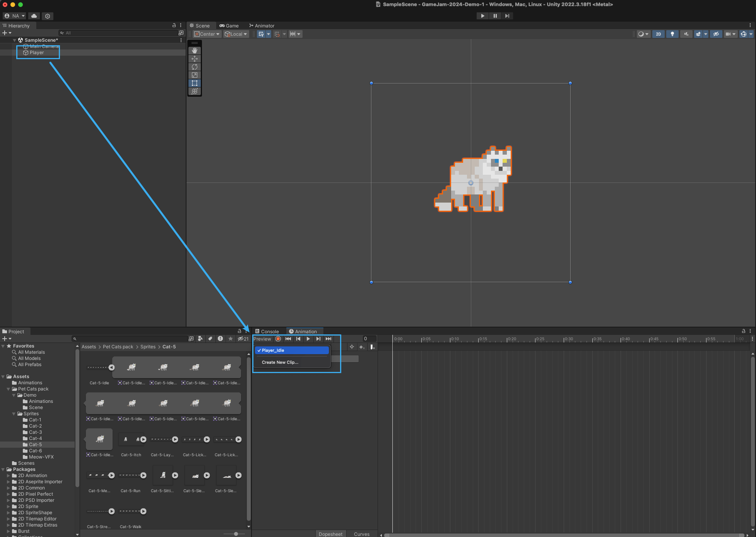The image size is (756, 537).
Task: Select the Move tool in Scene toolbar
Action: (195, 59)
